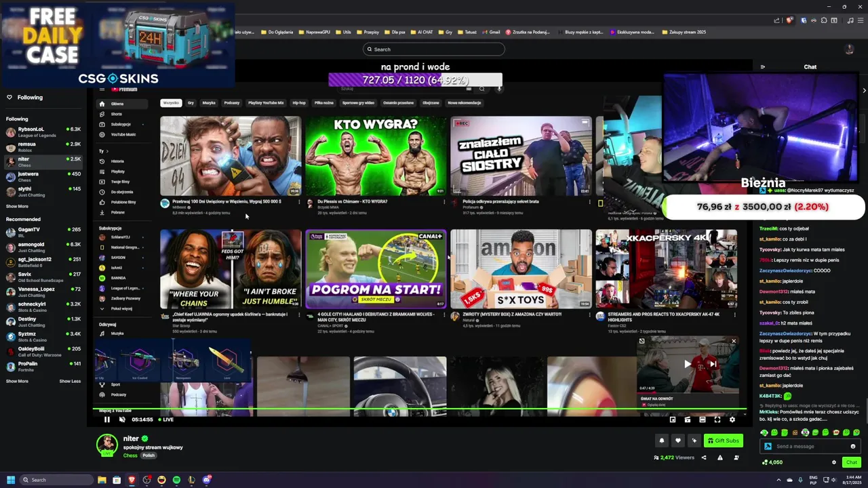Open chat identity badge icon
Image resolution: width=868 pixels, height=488 pixels.
[x=768, y=447]
